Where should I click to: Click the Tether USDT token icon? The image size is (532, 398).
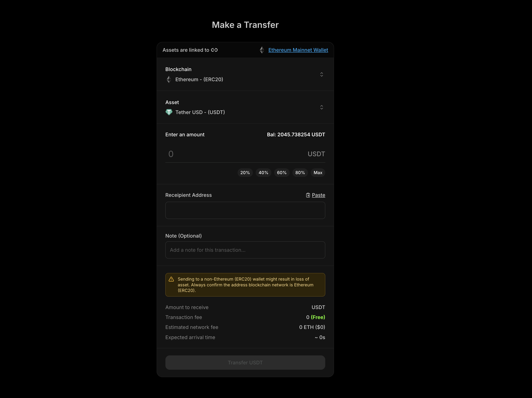(169, 112)
